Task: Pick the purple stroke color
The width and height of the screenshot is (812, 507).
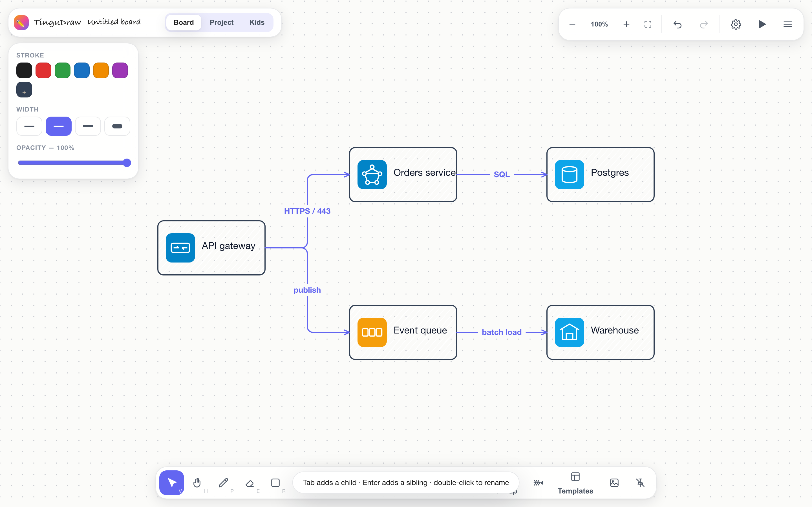Action: tap(120, 70)
